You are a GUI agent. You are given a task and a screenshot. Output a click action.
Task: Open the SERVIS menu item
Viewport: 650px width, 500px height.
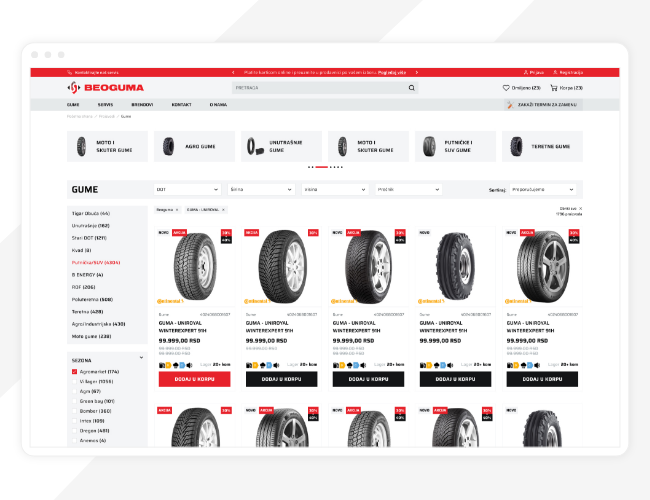point(105,104)
